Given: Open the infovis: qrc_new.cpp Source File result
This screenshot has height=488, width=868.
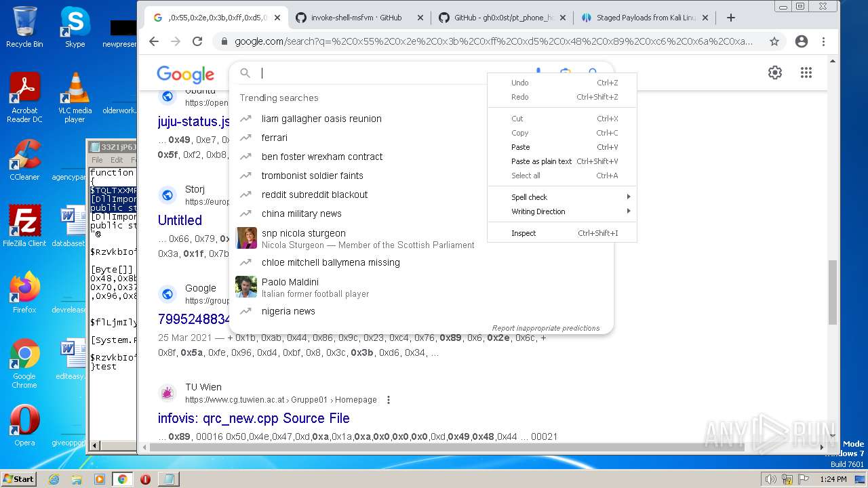Looking at the screenshot, I should pyautogui.click(x=254, y=418).
